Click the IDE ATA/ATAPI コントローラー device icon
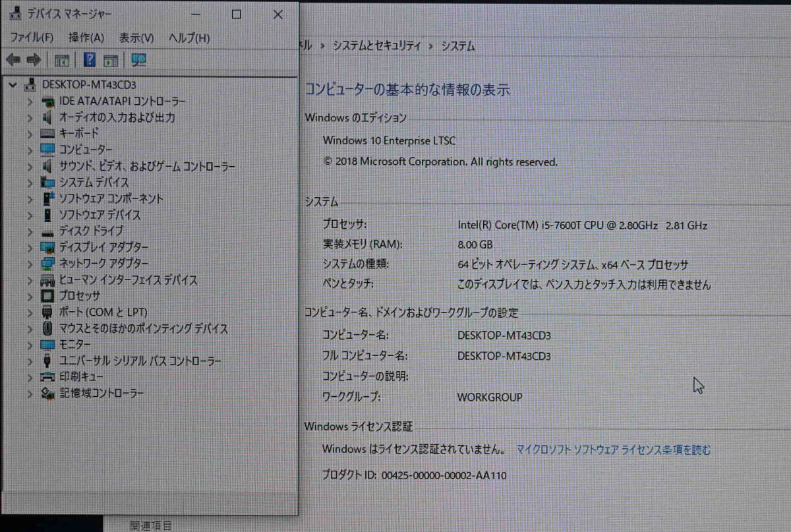 pos(48,101)
